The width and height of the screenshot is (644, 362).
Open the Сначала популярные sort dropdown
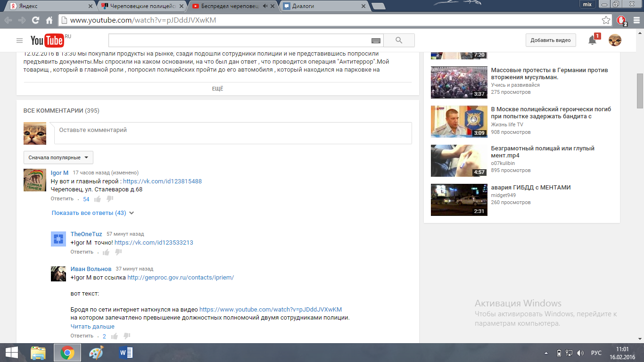click(58, 157)
